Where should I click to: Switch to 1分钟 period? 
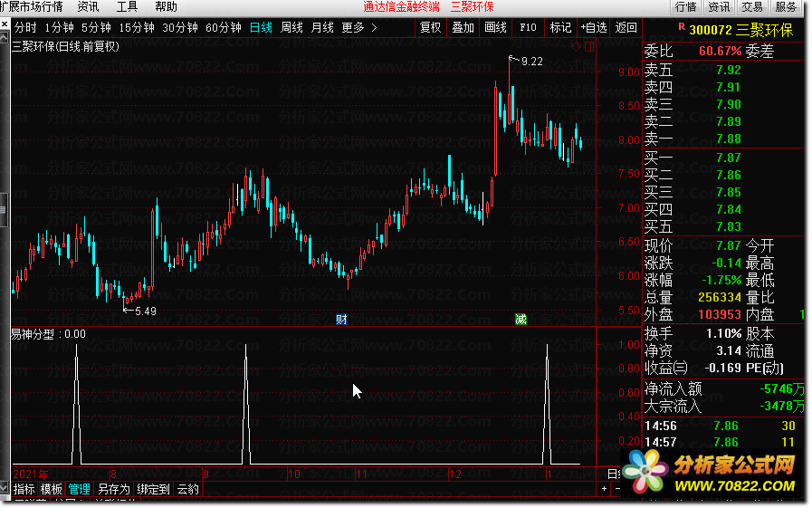pyautogui.click(x=59, y=27)
